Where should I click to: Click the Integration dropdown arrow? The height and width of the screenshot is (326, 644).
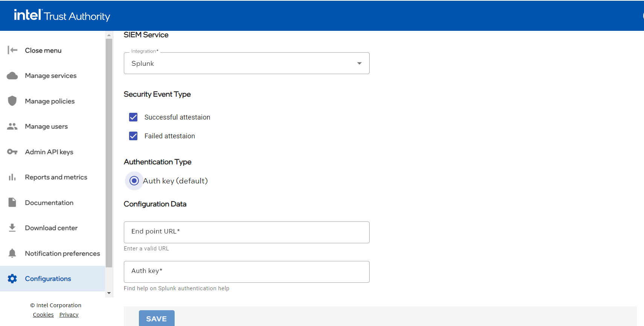pyautogui.click(x=359, y=63)
